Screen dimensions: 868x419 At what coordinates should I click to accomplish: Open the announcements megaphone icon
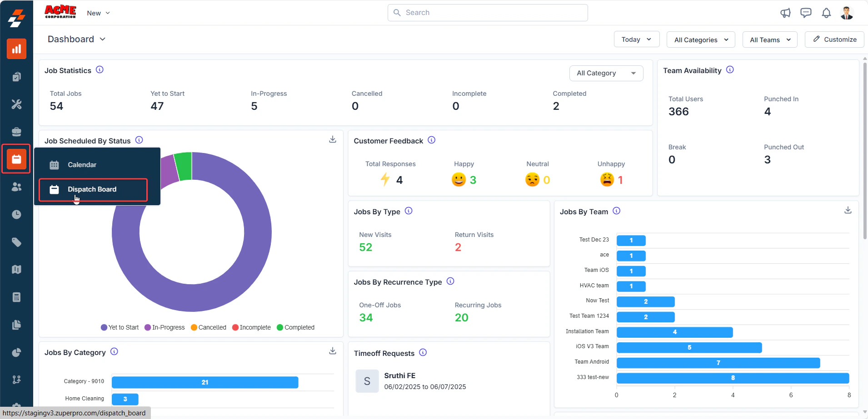(x=785, y=13)
